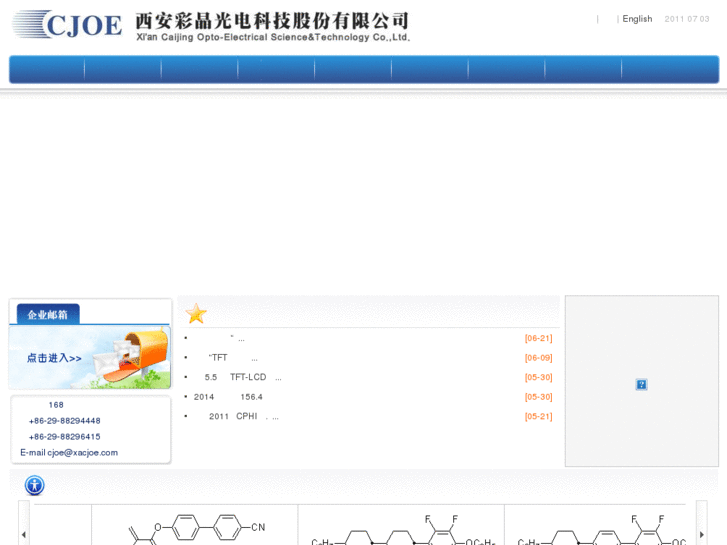Click the yellow star news icon
The image size is (727, 545).
click(196, 314)
